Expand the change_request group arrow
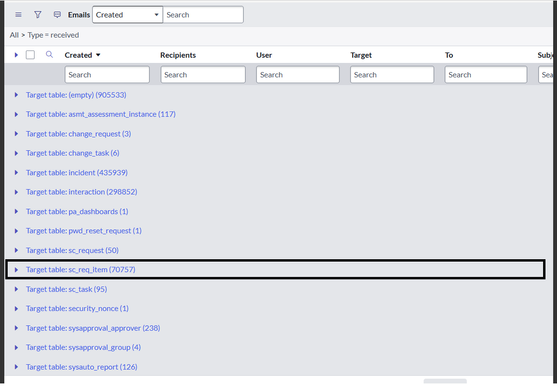The height and width of the screenshot is (386, 557). 16,134
